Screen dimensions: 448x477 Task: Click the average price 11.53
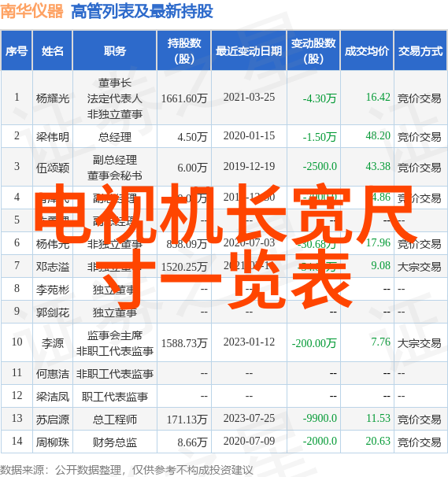pyautogui.click(x=378, y=418)
